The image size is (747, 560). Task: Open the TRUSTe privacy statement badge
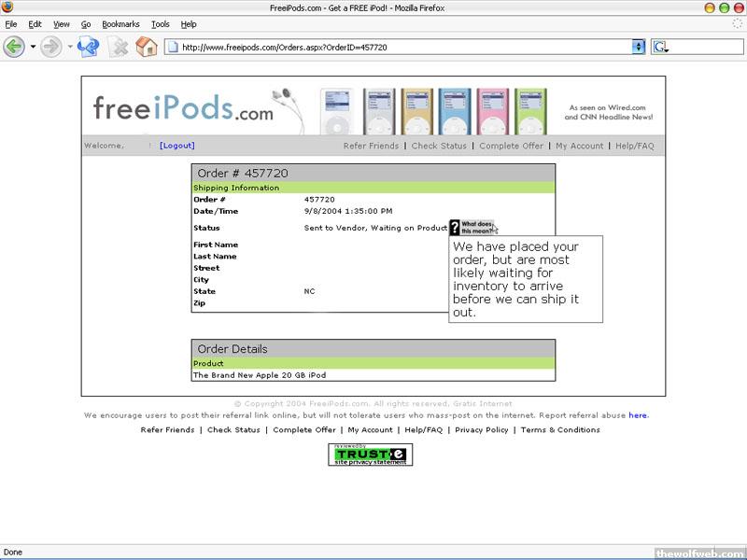tap(370, 455)
